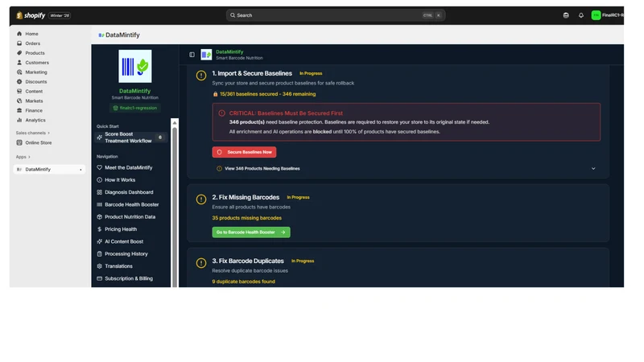Click the Winter '26 edition badge
644x362 pixels.
click(x=60, y=15)
